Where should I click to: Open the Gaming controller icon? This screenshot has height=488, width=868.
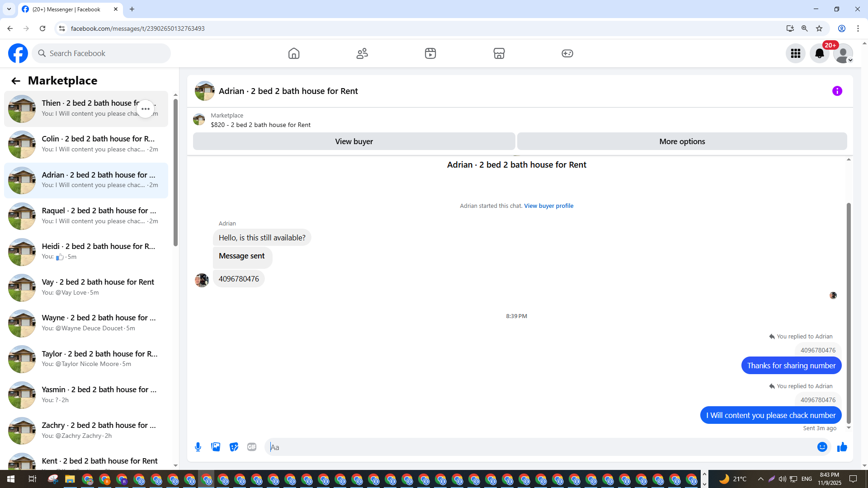(567, 53)
